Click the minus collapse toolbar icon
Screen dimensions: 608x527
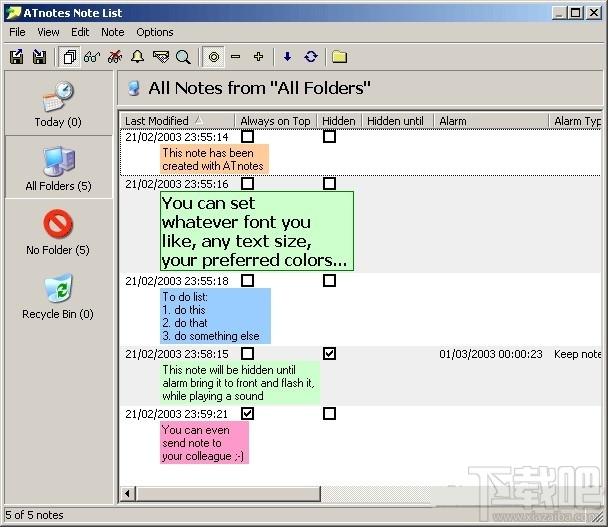point(235,57)
